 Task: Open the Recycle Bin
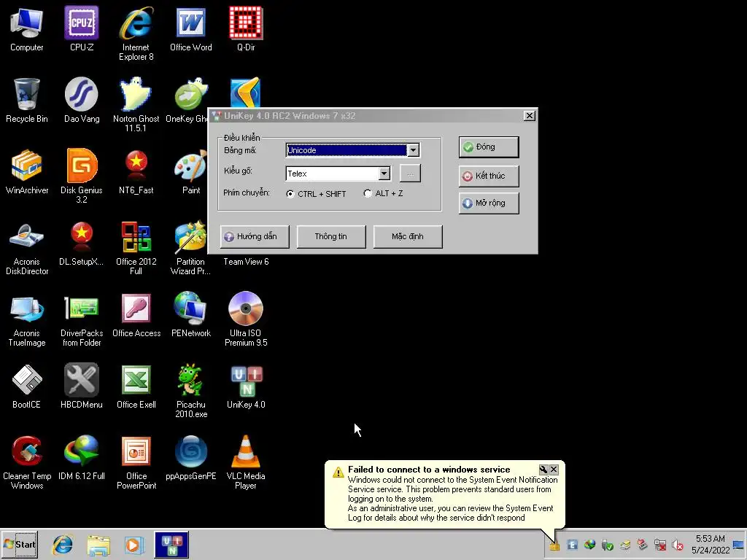tap(27, 100)
